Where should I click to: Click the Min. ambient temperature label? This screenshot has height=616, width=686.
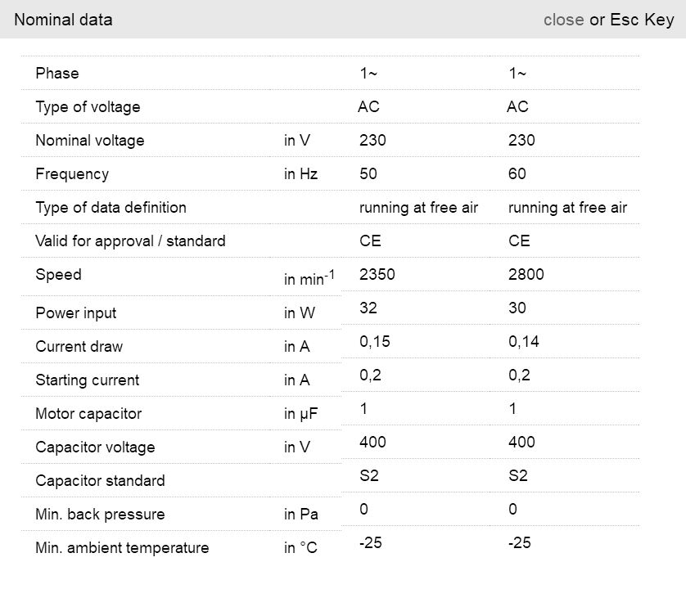click(122, 548)
